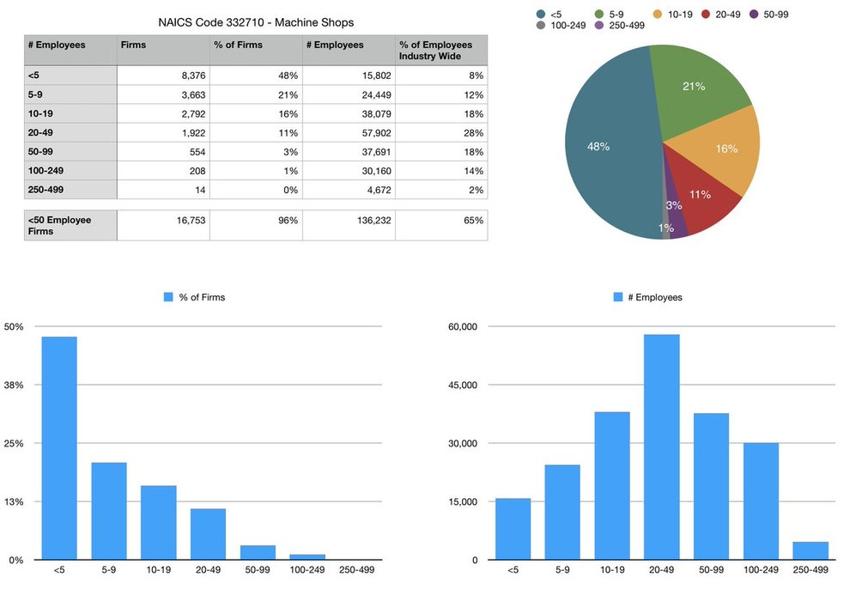Click the 250-499 legend dot
The width and height of the screenshot is (868, 601).
599,26
